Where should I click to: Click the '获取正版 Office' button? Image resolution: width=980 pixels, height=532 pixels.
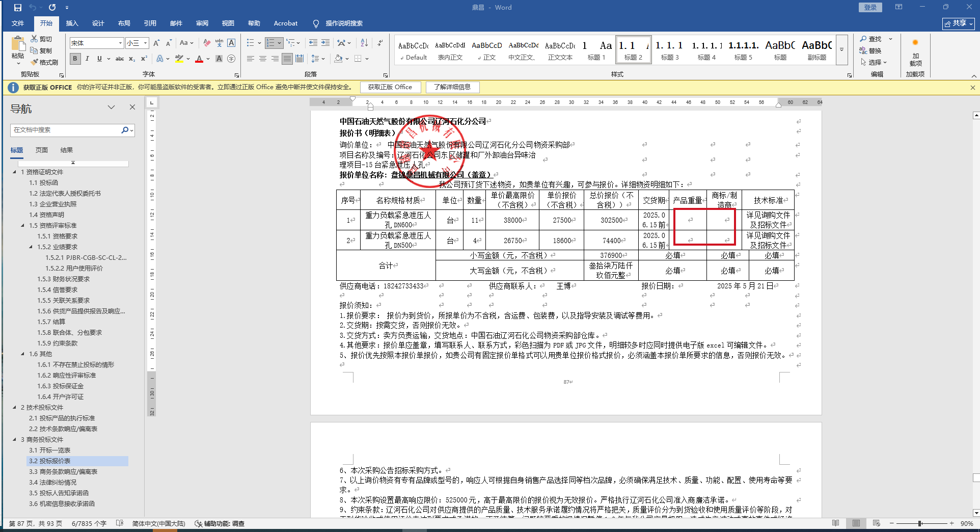[x=390, y=87]
